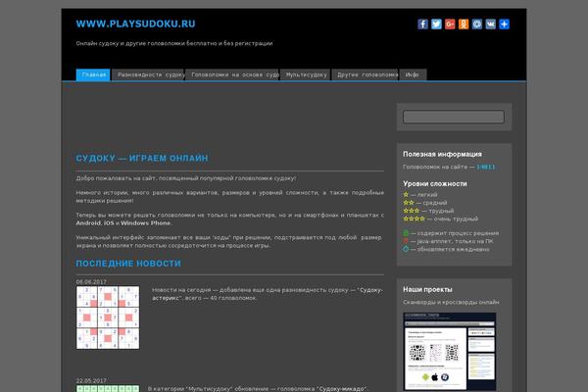588x392 pixels.
Task: Select the green содержит процесс решения icon
Action: coord(406,233)
